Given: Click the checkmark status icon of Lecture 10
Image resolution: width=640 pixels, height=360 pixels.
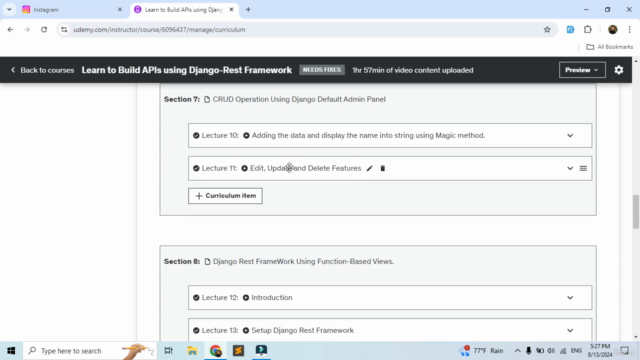Looking at the screenshot, I should [196, 136].
